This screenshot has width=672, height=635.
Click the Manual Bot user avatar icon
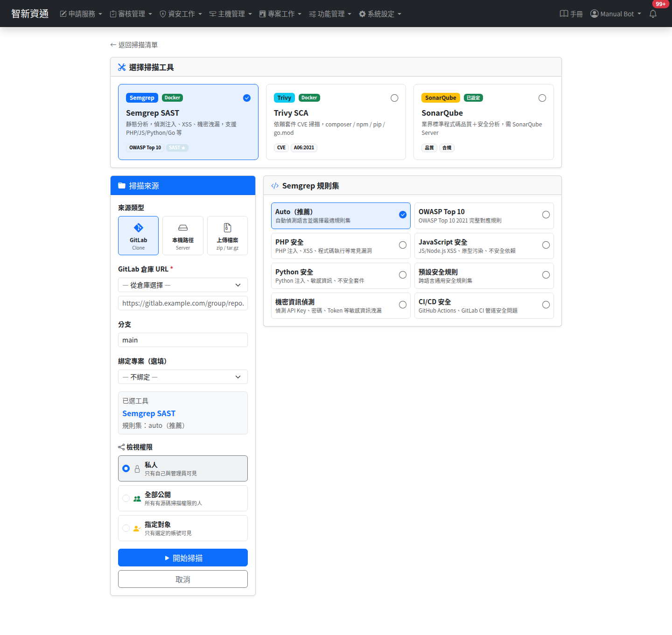[594, 14]
